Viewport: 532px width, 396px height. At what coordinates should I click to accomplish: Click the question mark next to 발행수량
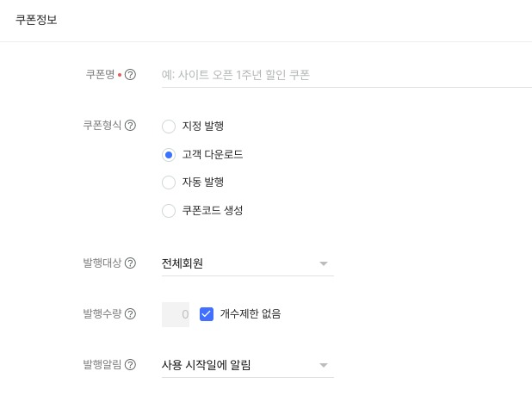(x=131, y=314)
